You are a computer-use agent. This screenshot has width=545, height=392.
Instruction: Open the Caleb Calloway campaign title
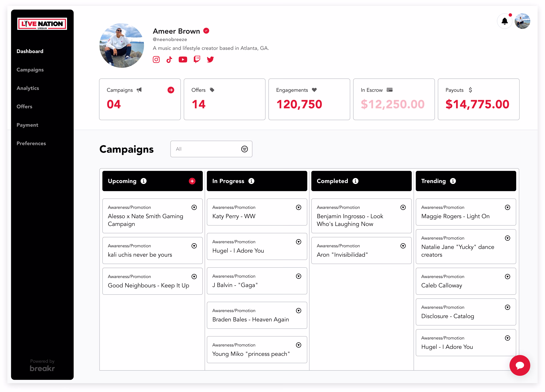(442, 286)
